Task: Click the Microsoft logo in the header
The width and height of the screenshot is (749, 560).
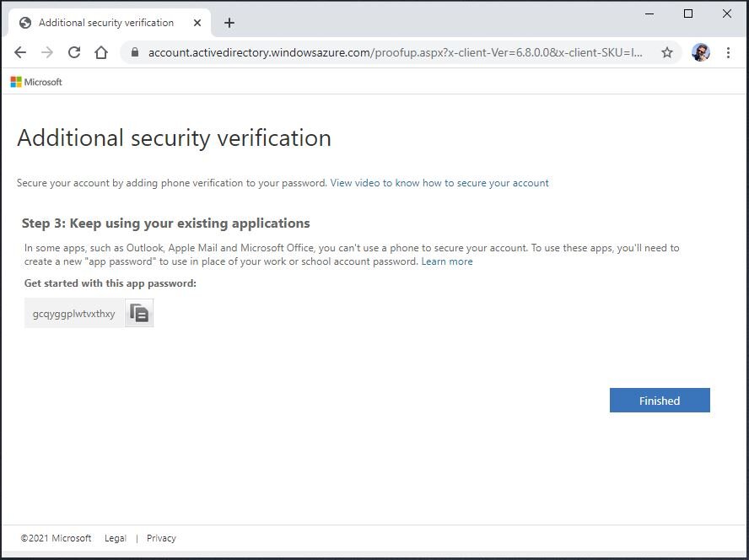Action: click(36, 82)
